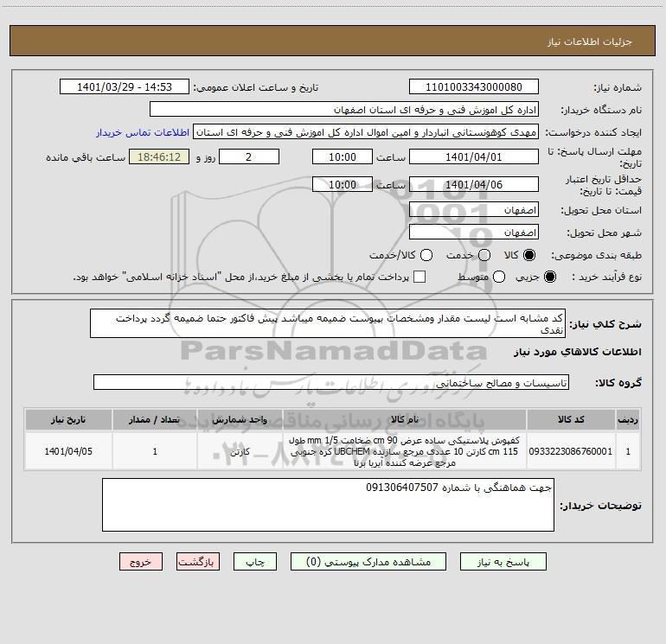The height and width of the screenshot is (644, 666).
Task: Click the نام کالا column header
Action: 405,419
